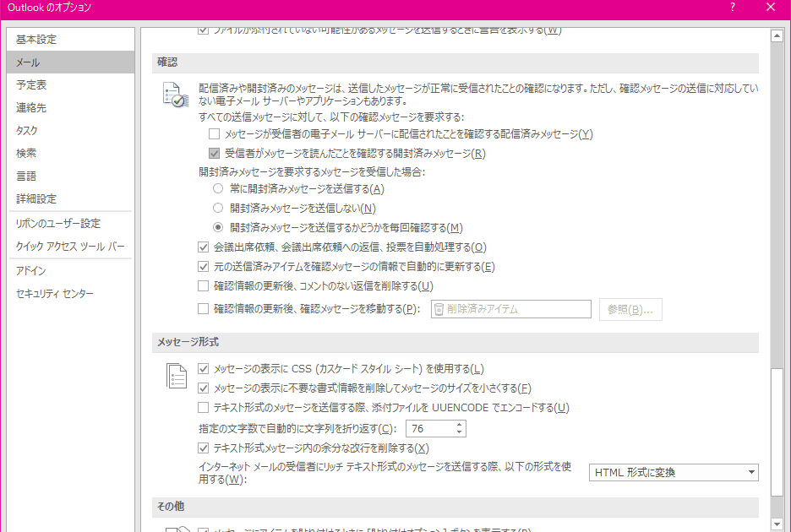
Task: Click the scrollbar down arrow
Action: tap(777, 524)
